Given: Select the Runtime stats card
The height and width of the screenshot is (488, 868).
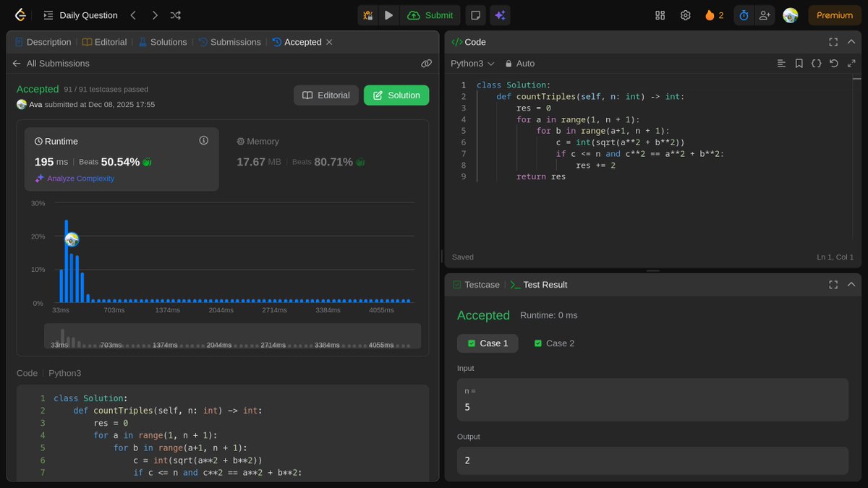Looking at the screenshot, I should pyautogui.click(x=122, y=159).
